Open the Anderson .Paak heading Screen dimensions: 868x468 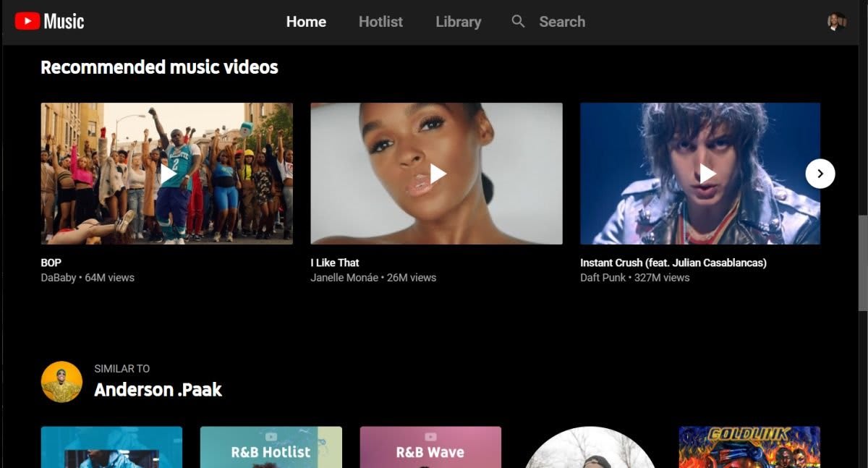click(x=158, y=390)
